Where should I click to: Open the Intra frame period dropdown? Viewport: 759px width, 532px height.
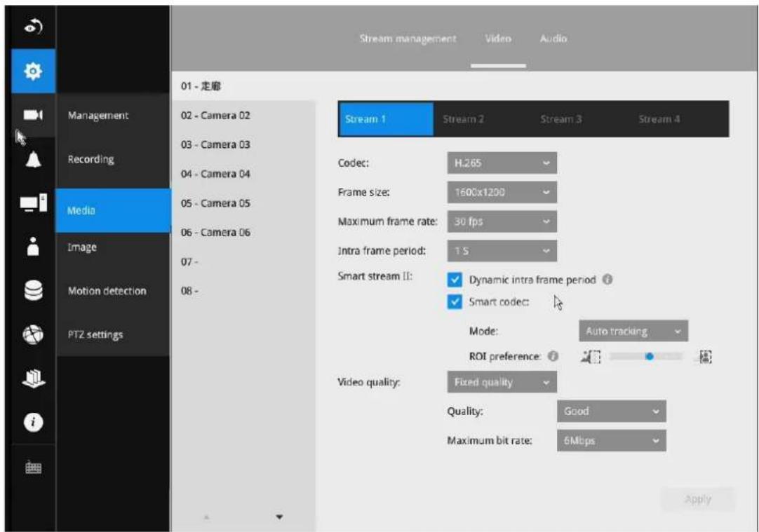(502, 251)
